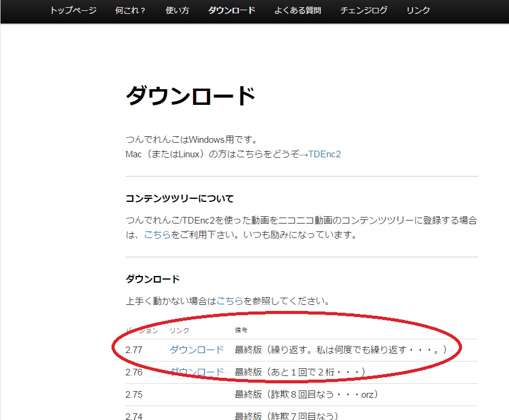Select the ダウンロード navigation item
Screen dimensions: 509x420
[x=232, y=10]
